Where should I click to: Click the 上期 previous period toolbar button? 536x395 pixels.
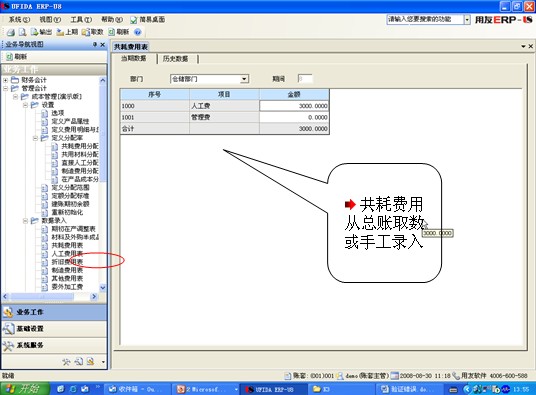(67, 32)
